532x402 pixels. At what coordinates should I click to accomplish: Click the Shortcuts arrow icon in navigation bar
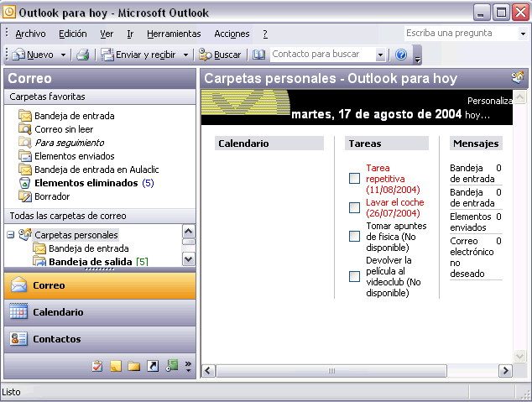pos(153,366)
